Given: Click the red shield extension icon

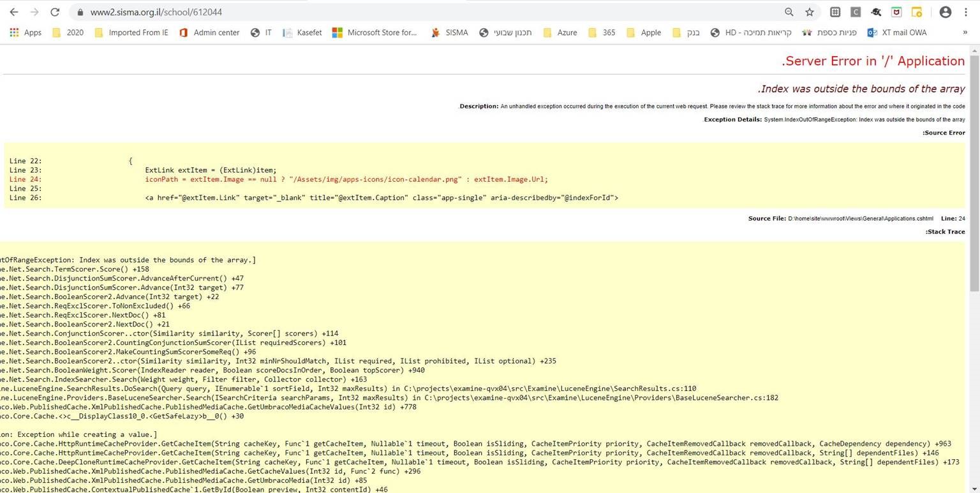Looking at the screenshot, I should 896,12.
